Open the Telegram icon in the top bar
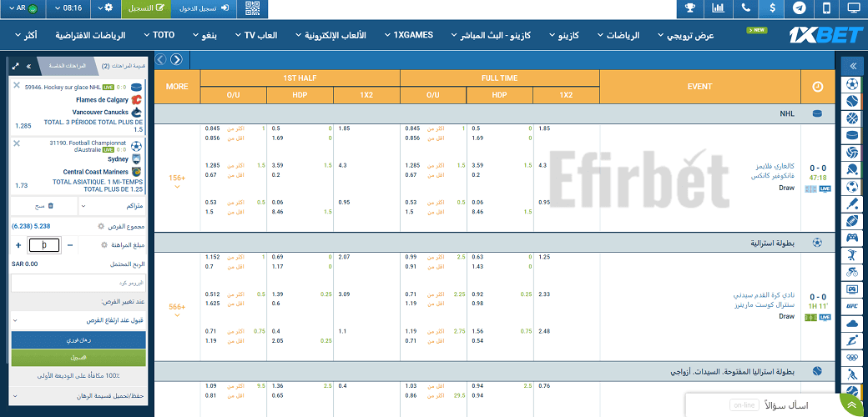Viewport: 868px width, 417px height. click(x=800, y=8)
